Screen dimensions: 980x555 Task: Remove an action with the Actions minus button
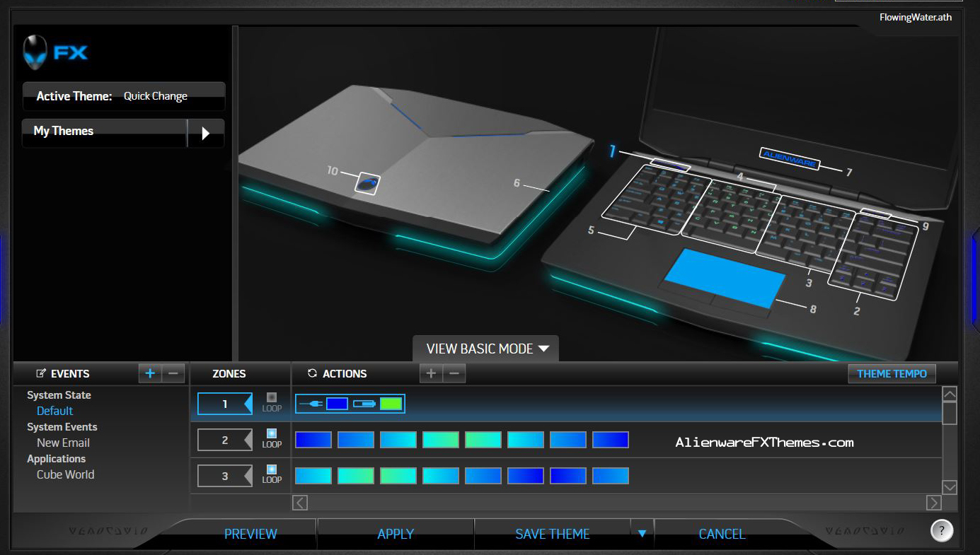[454, 373]
